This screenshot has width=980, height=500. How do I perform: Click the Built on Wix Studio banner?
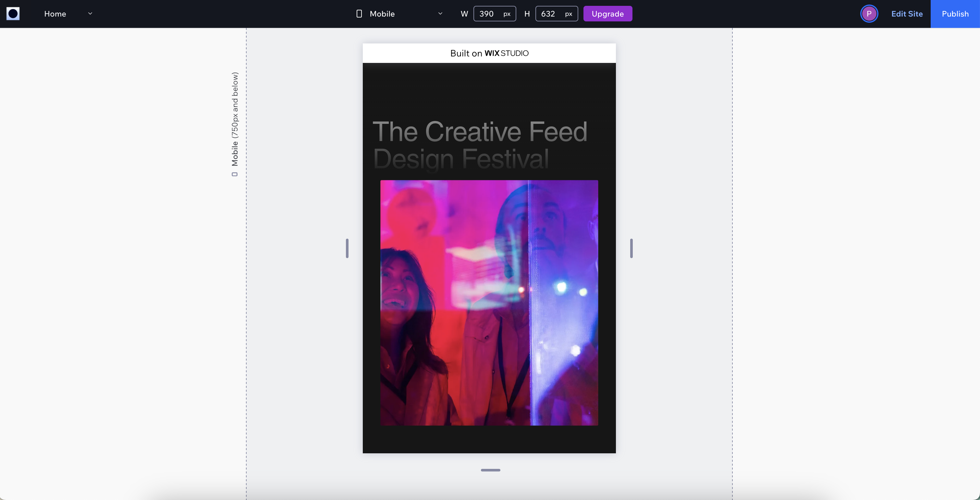(489, 53)
